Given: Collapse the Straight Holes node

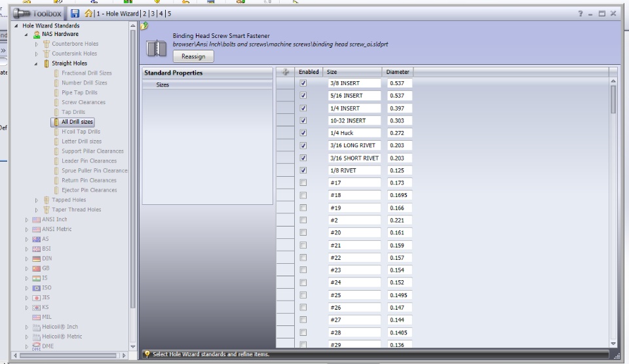Looking at the screenshot, I should [x=36, y=64].
